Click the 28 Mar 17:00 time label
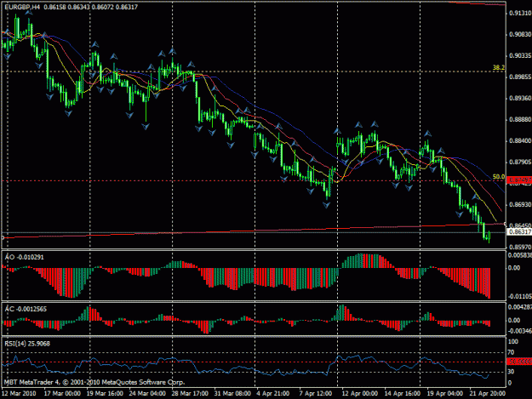Image resolution: width=532 pixels, height=399 pixels. (190, 394)
